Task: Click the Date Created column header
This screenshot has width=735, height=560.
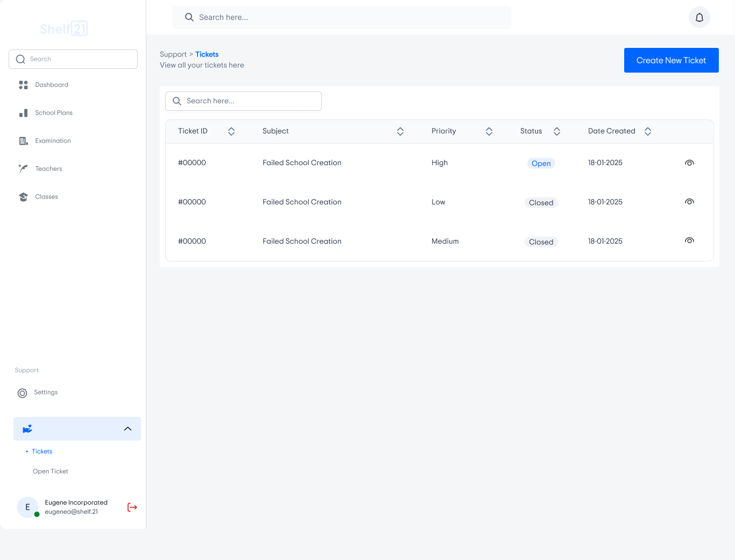Action: [612, 131]
